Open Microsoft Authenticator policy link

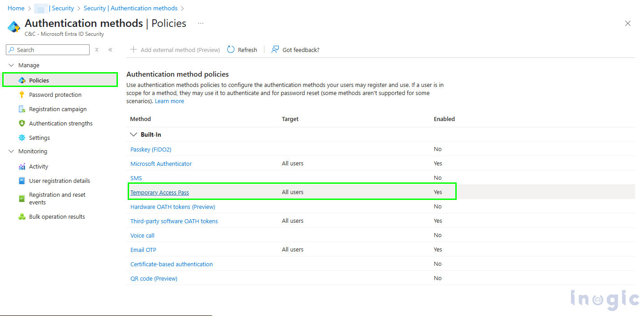(x=161, y=164)
